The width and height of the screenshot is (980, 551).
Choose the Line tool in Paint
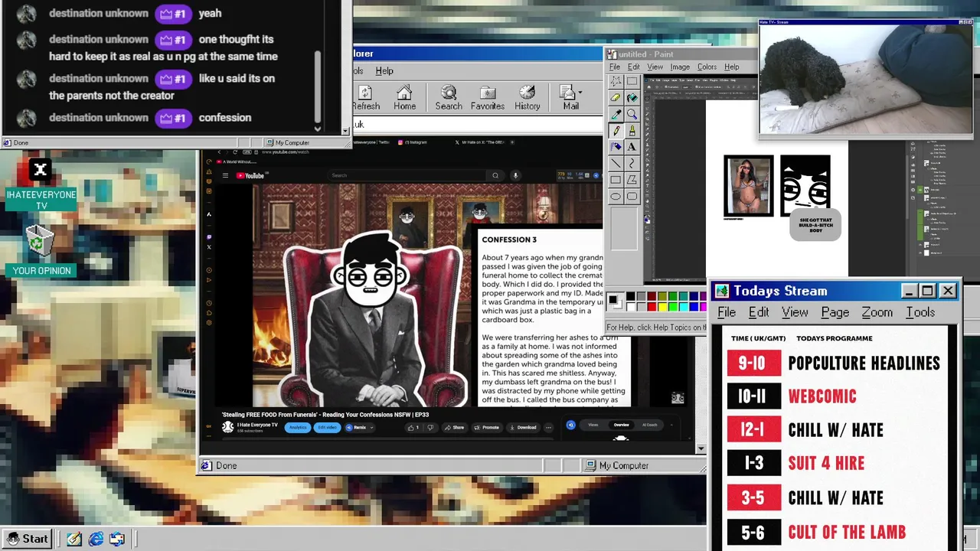pyautogui.click(x=616, y=164)
